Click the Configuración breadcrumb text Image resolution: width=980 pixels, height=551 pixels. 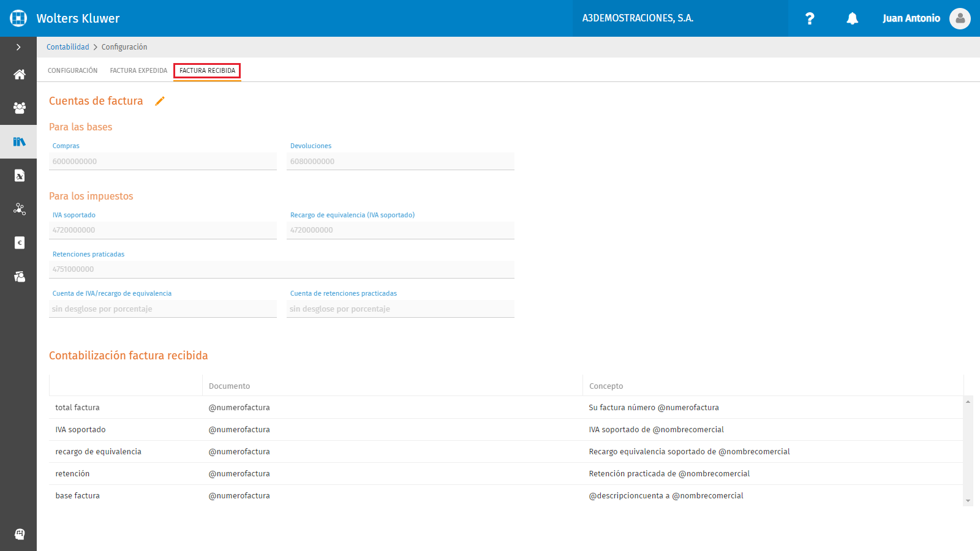pos(124,47)
